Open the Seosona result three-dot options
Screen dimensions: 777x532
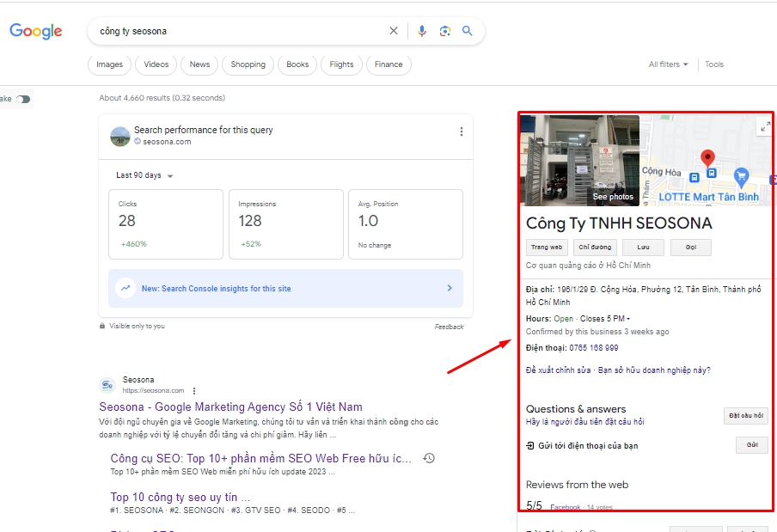point(194,390)
